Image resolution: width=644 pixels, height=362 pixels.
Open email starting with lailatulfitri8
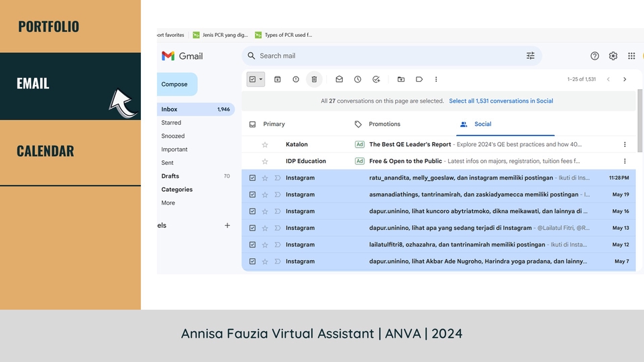pos(439,245)
